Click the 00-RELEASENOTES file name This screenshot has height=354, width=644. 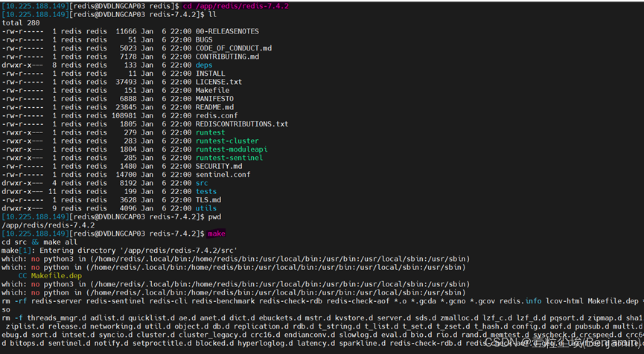227,31
